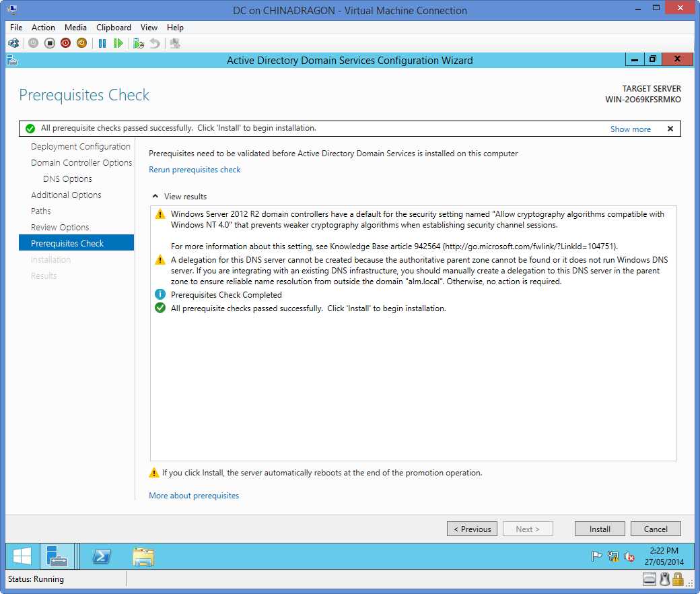Click Install to begin promotion
700x594 pixels.
[600, 529]
